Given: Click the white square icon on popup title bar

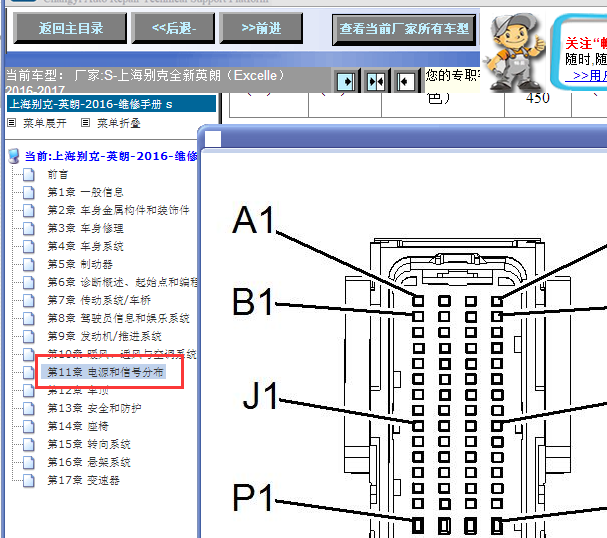Looking at the screenshot, I should point(213,139).
